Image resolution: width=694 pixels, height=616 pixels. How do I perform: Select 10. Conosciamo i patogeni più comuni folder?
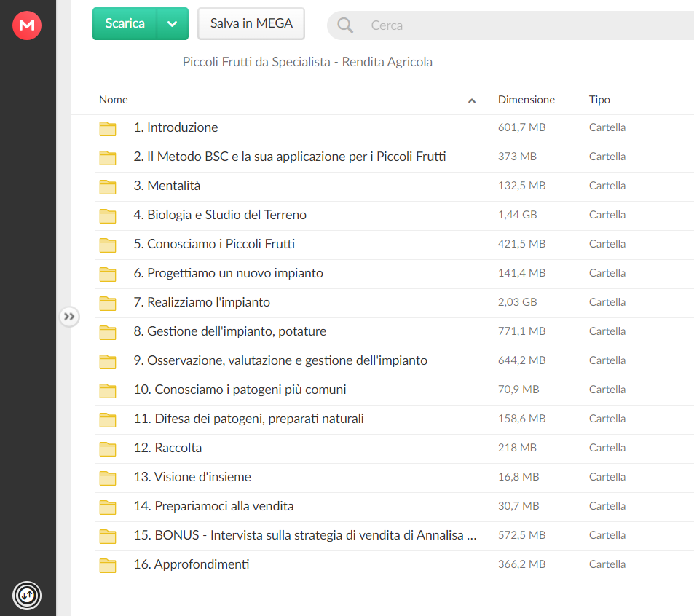click(x=394, y=391)
